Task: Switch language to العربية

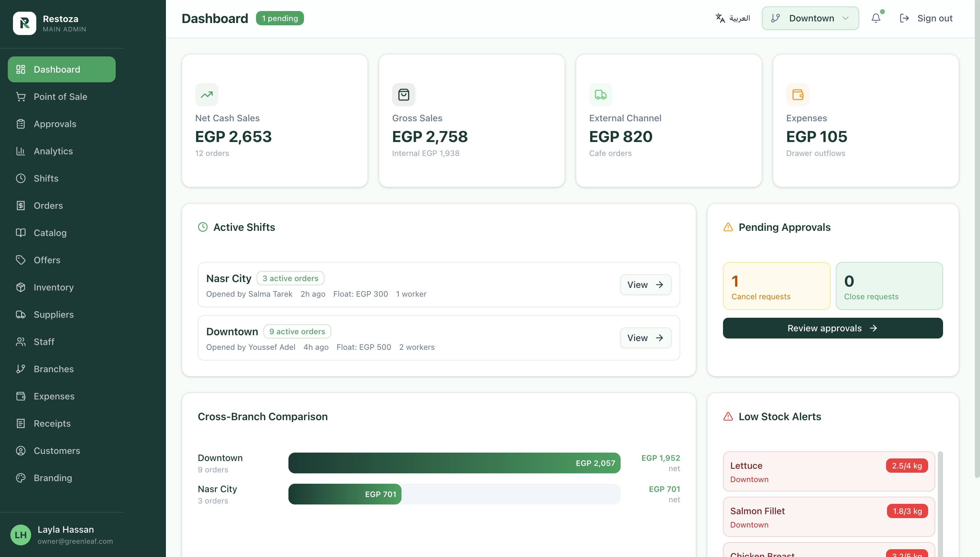Action: (733, 18)
